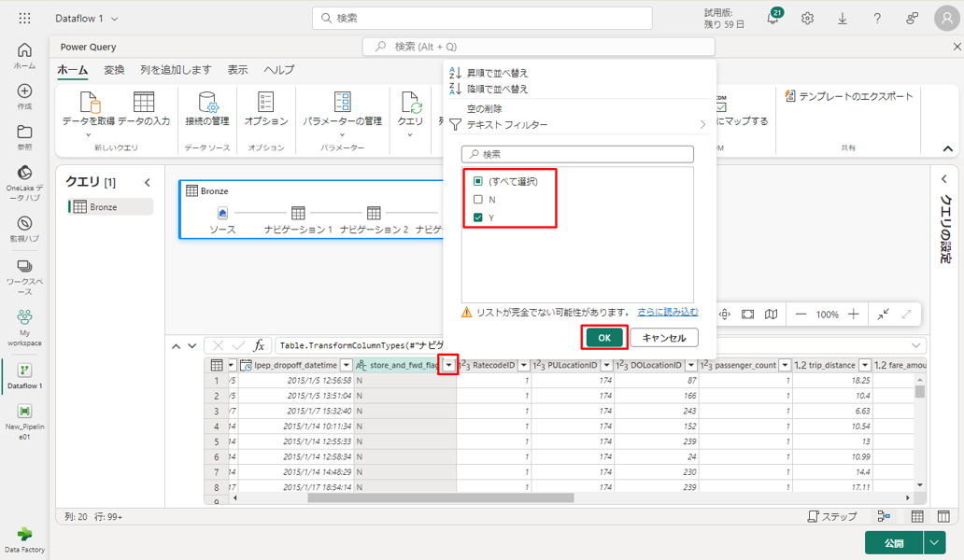Image resolution: width=964 pixels, height=560 pixels.
Task: Open the notifications bell icon
Action: pyautogui.click(x=773, y=19)
